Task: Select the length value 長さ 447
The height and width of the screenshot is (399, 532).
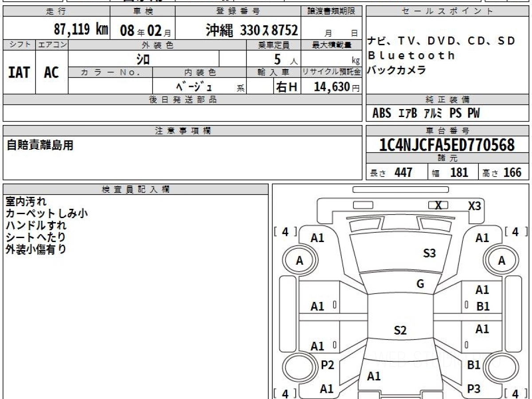Action: pos(391,172)
